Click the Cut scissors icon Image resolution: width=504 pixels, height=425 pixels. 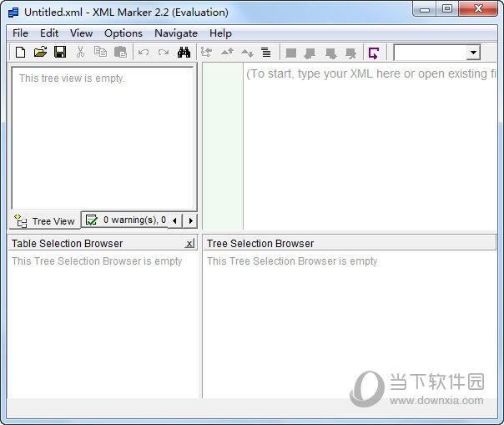coord(80,52)
